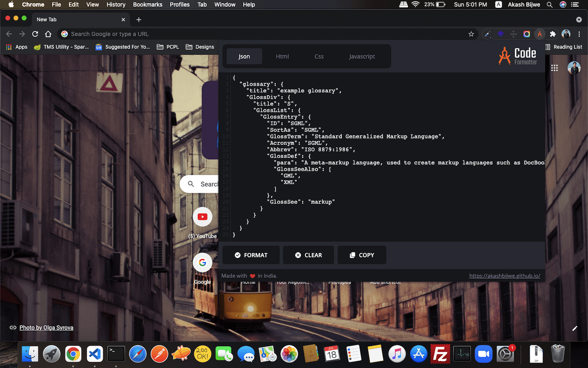Image resolution: width=588 pixels, height=368 pixels.
Task: Open the Google shortcut tile
Action: point(203,262)
